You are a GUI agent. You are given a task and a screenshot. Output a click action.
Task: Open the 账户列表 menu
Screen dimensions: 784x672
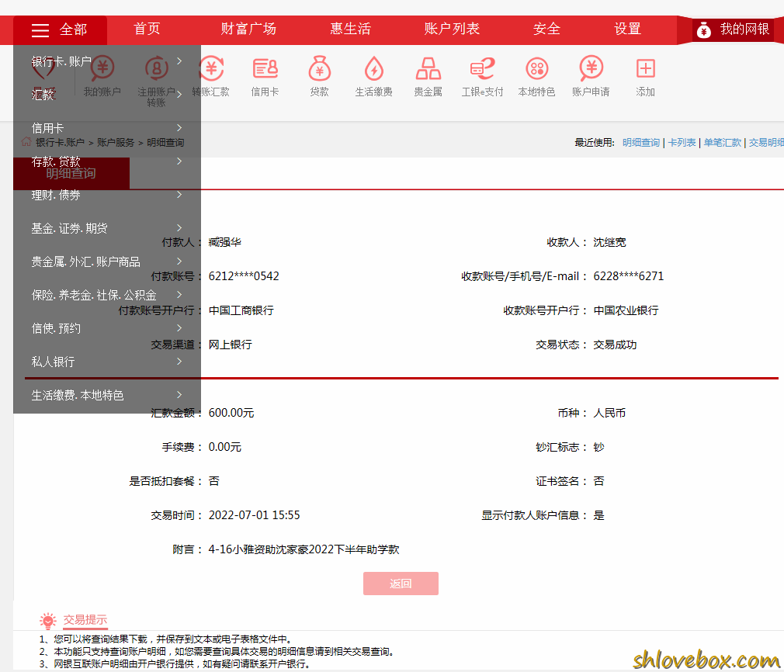(x=452, y=29)
